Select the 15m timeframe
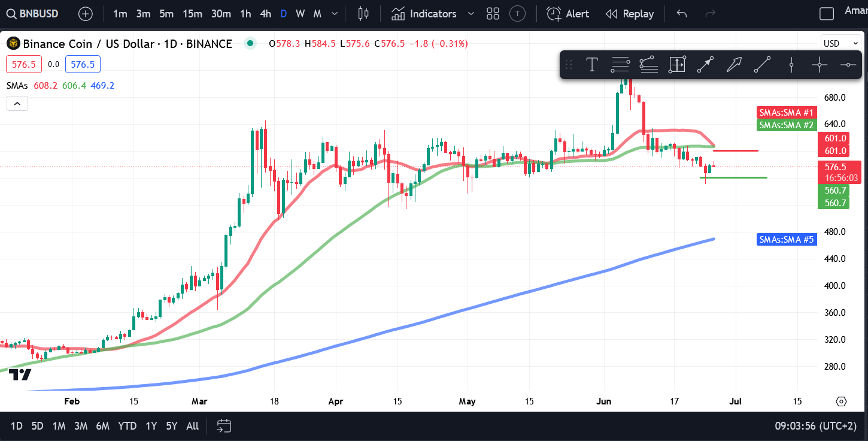Viewport: 868px width, 441px height. [x=192, y=13]
